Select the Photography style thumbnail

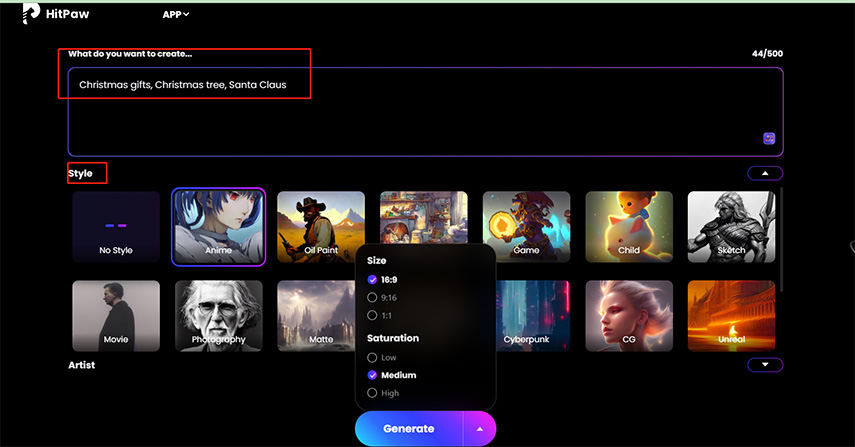tap(218, 316)
